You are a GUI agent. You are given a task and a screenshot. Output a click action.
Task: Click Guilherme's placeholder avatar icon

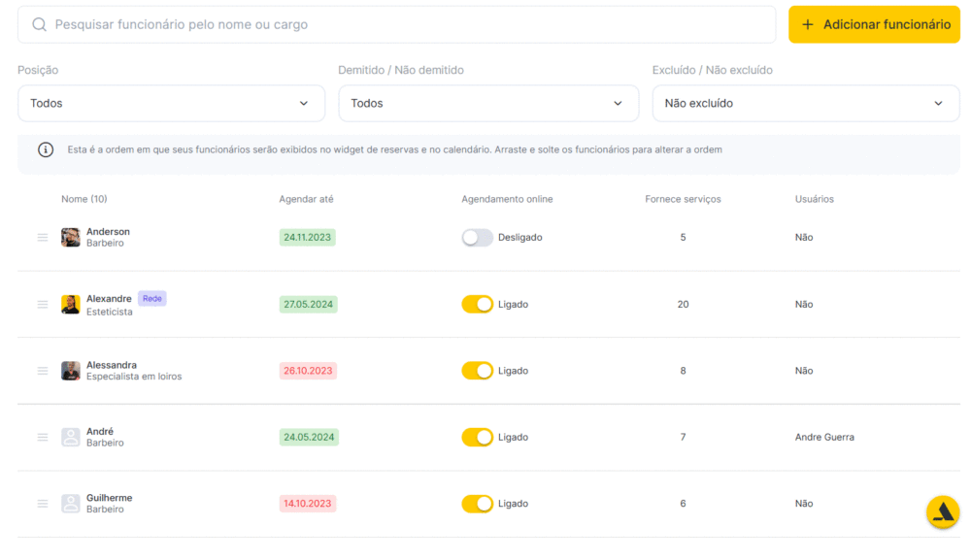[x=71, y=504]
